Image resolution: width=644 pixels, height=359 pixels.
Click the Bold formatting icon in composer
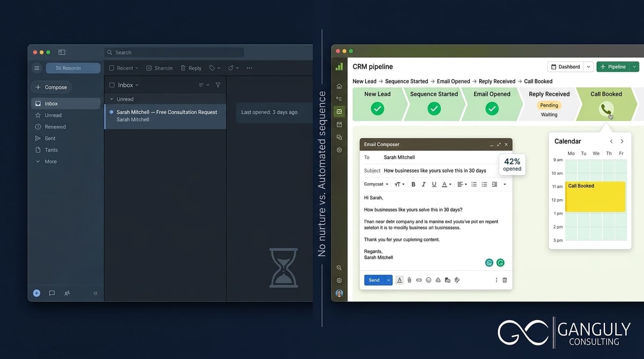click(x=413, y=184)
